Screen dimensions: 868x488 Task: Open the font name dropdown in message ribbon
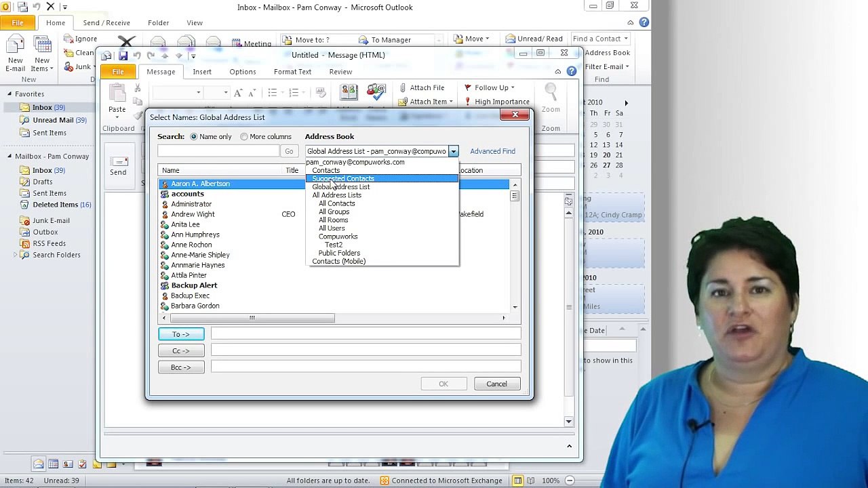[x=199, y=93]
